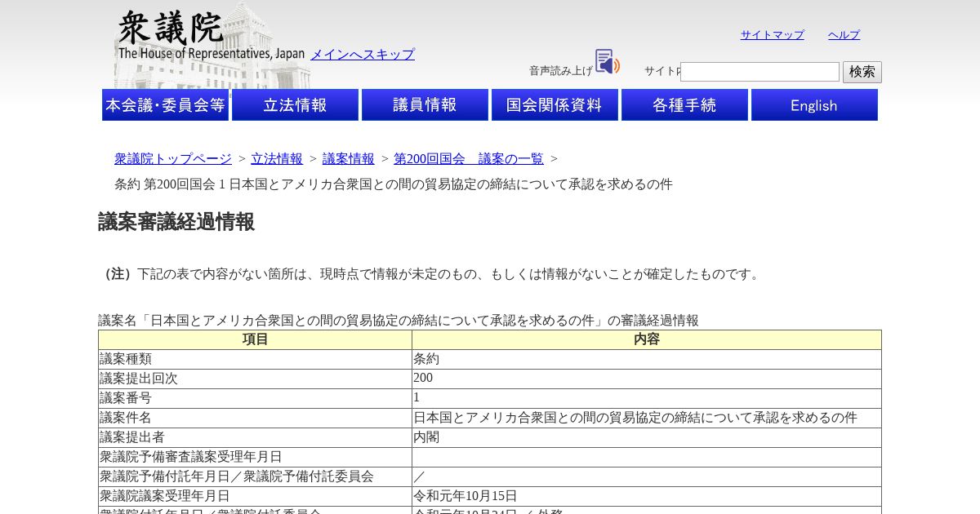Switch to the English site tab
Viewport: 980px width, 514px height.
click(x=814, y=105)
